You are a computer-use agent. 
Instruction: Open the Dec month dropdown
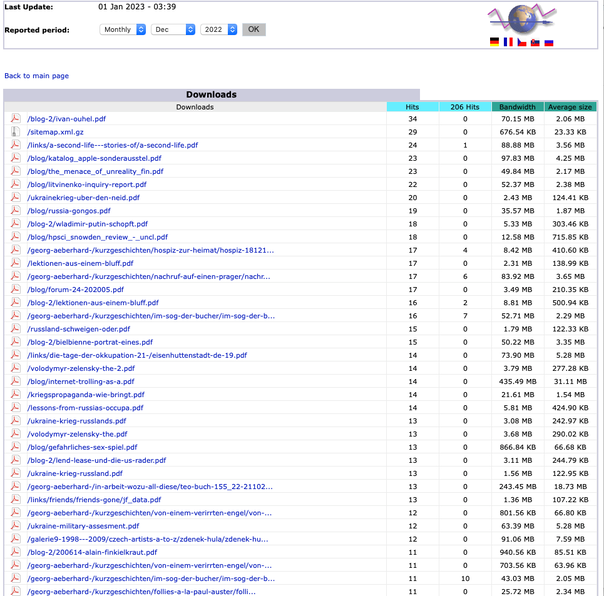click(173, 29)
